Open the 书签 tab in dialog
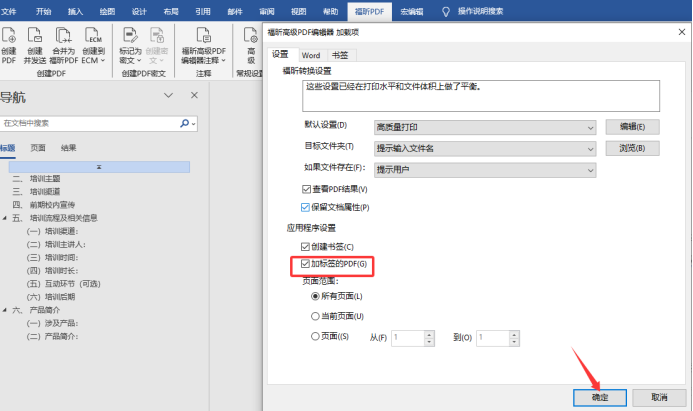This screenshot has width=693, height=411. pos(340,56)
